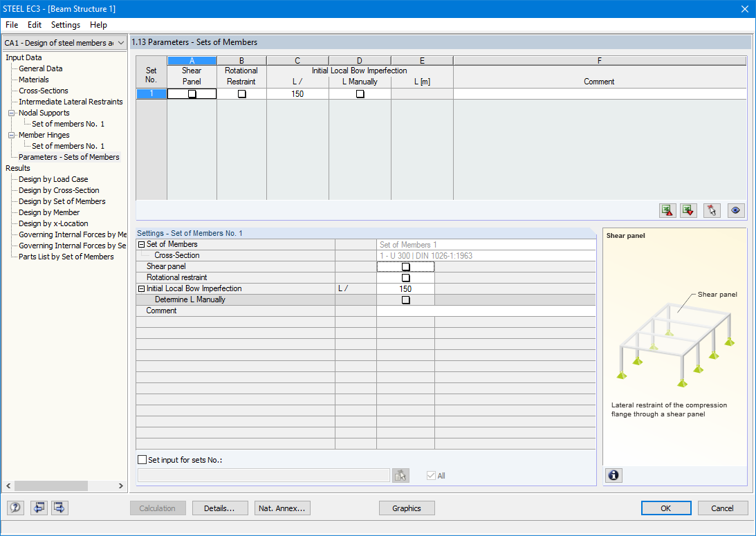The image size is (756, 536).
Task: Open the CA1 design case dropdown
Action: (121, 43)
